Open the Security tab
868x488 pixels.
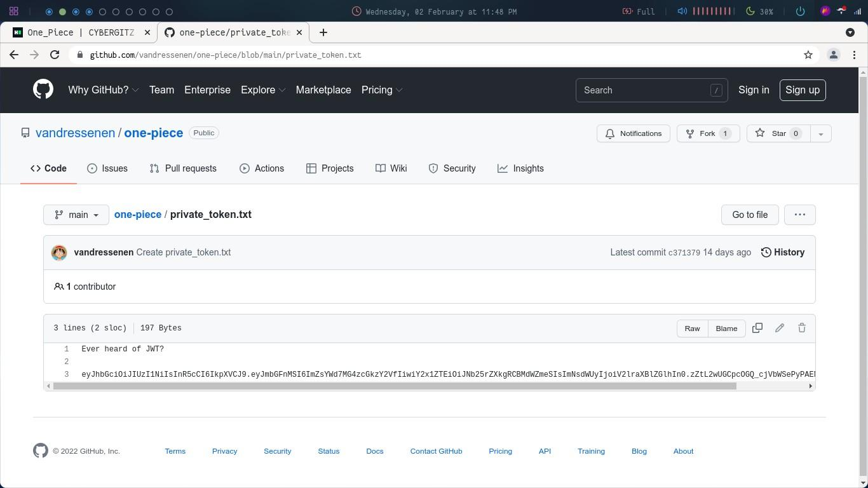click(452, 168)
